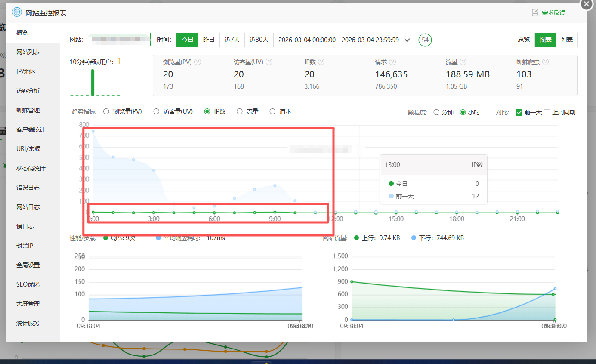Open the 网站 site selector field
This screenshot has width=596, height=364.
point(119,40)
